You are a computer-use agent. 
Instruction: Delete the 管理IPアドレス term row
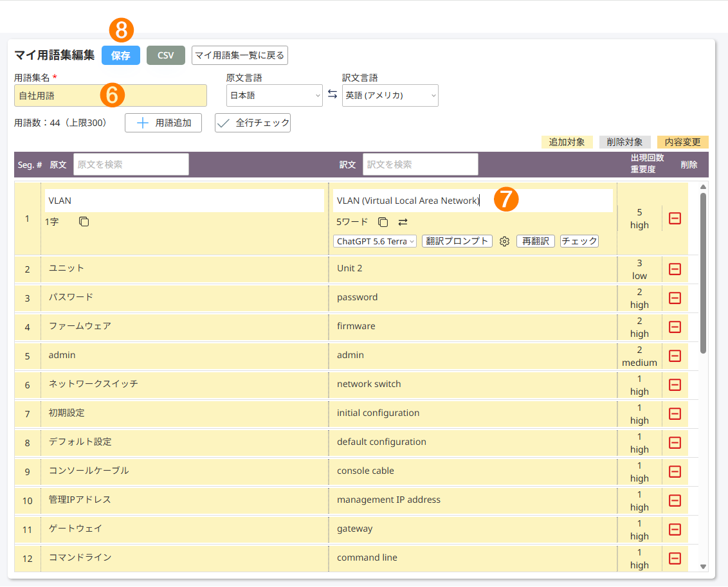[675, 501]
